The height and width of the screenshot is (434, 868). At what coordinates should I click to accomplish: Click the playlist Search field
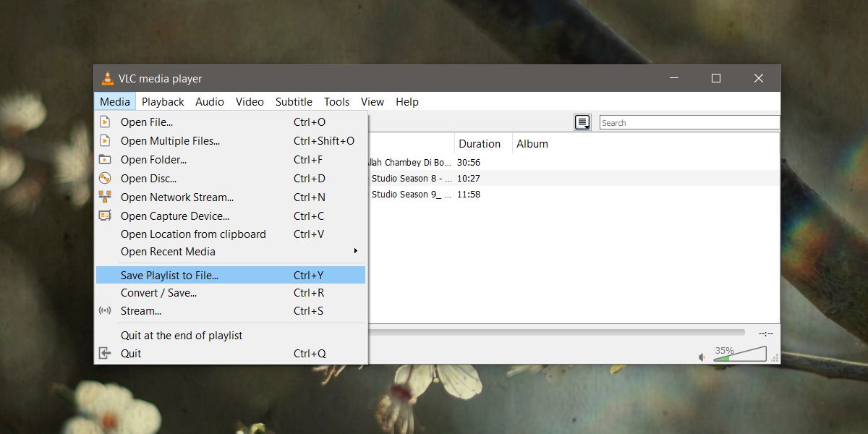tap(689, 122)
